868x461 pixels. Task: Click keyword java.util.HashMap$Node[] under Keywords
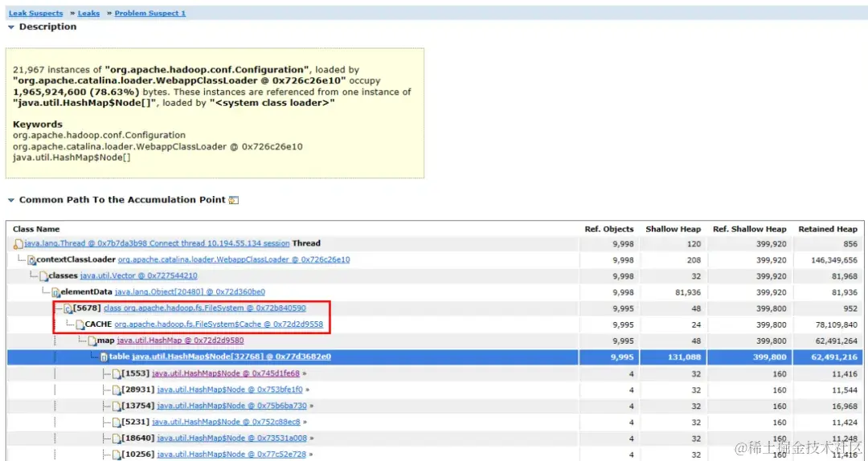[x=72, y=157]
